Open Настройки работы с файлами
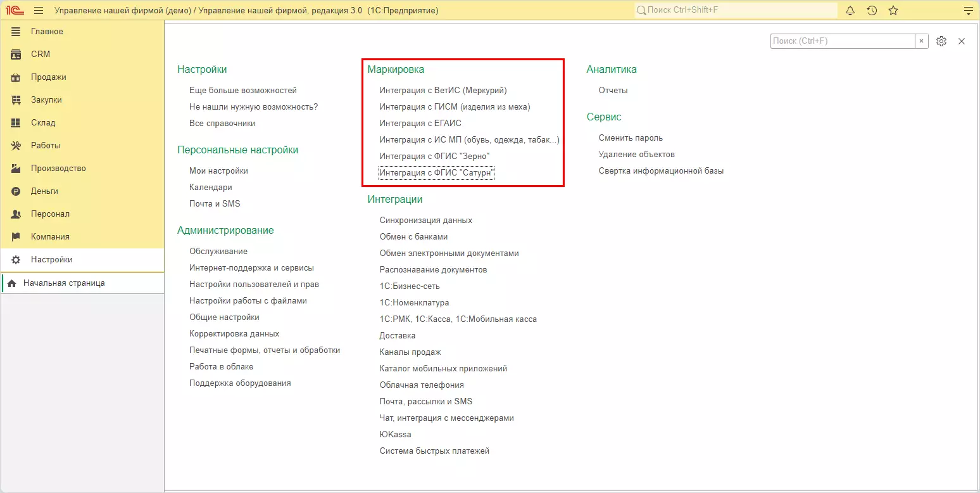The image size is (980, 493). pyautogui.click(x=248, y=301)
